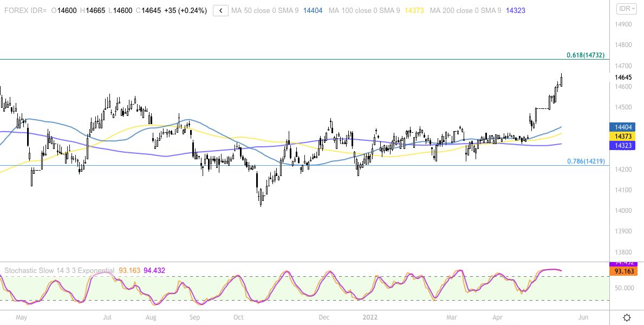Select the MA 100 close indicator label
Screen dimensions: 644x325
tap(365, 11)
